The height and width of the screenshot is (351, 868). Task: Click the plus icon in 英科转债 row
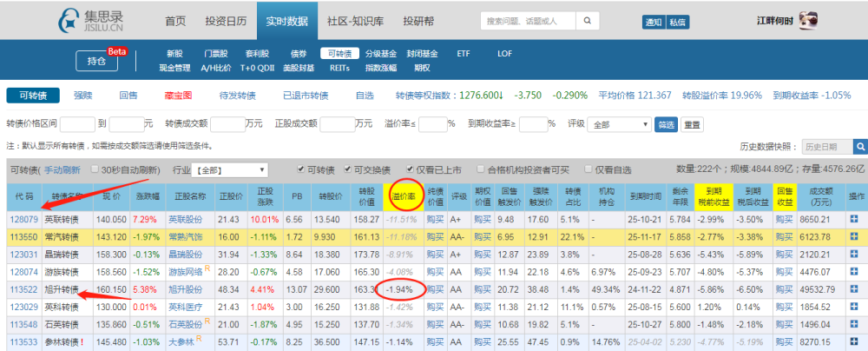pyautogui.click(x=854, y=306)
